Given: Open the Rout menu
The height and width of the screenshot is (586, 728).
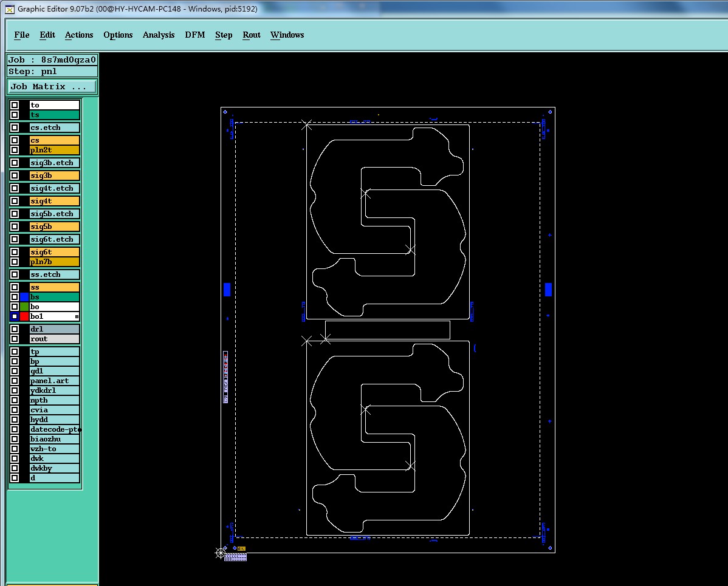Looking at the screenshot, I should tap(251, 35).
